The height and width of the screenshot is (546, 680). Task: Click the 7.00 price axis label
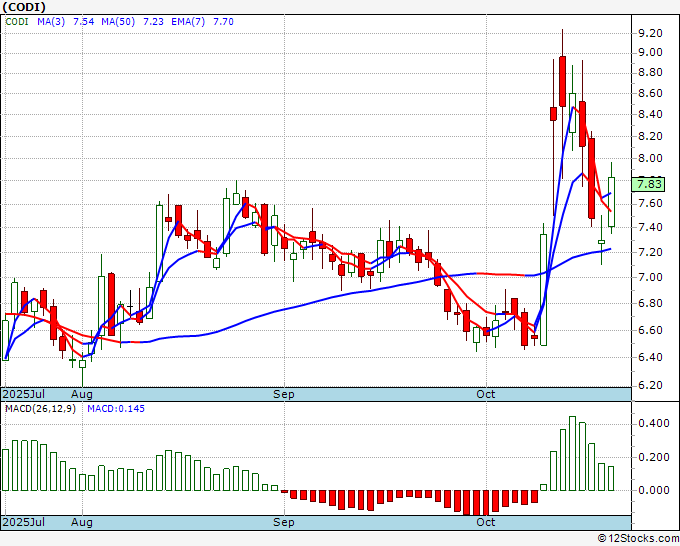(650, 277)
